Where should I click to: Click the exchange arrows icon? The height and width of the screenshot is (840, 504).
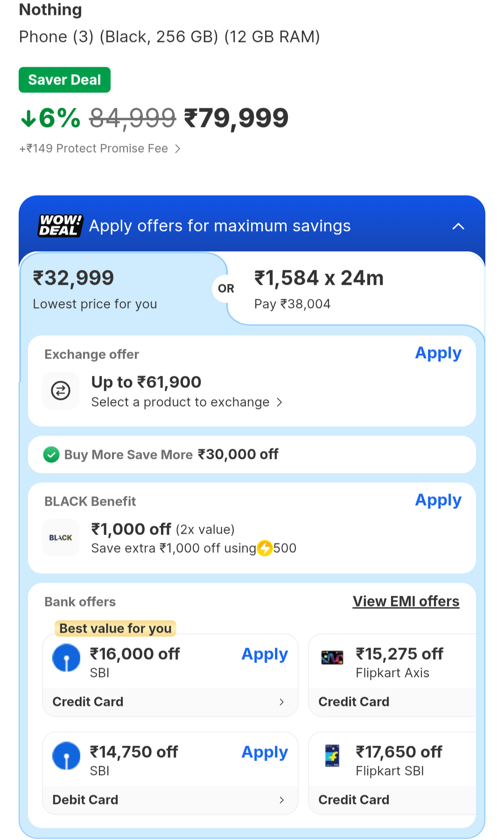click(61, 390)
